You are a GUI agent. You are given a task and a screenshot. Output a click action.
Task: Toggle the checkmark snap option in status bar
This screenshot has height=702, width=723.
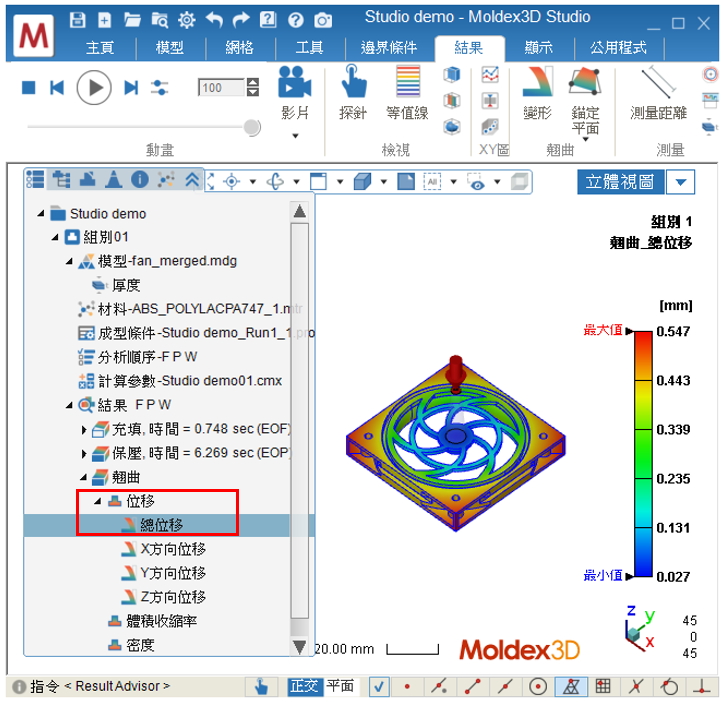379,686
